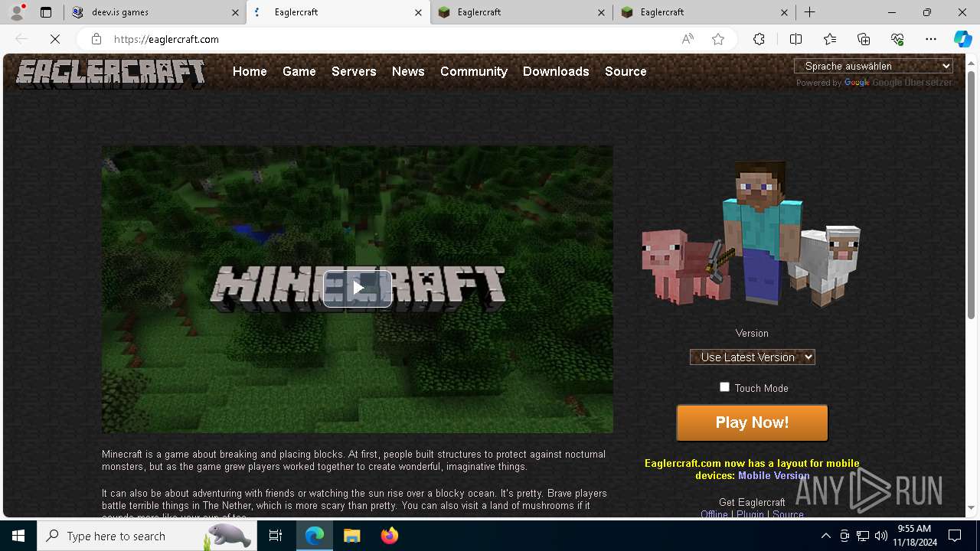Play the Minecraft trailer video
The image size is (980, 551).
coord(358,289)
